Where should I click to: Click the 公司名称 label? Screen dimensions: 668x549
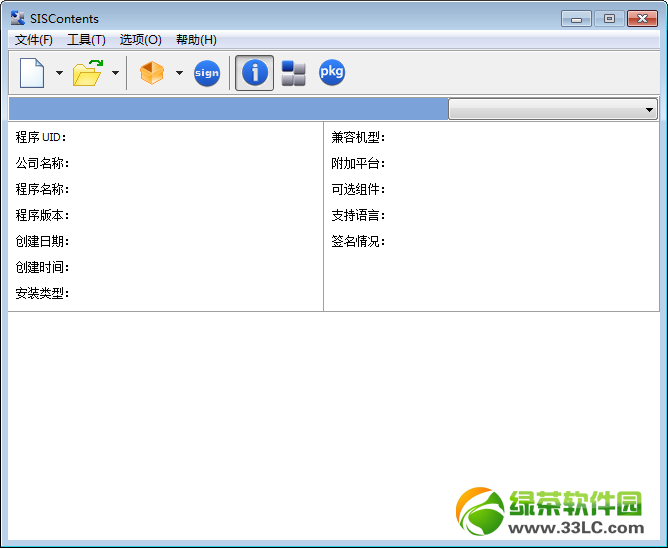(x=42, y=163)
